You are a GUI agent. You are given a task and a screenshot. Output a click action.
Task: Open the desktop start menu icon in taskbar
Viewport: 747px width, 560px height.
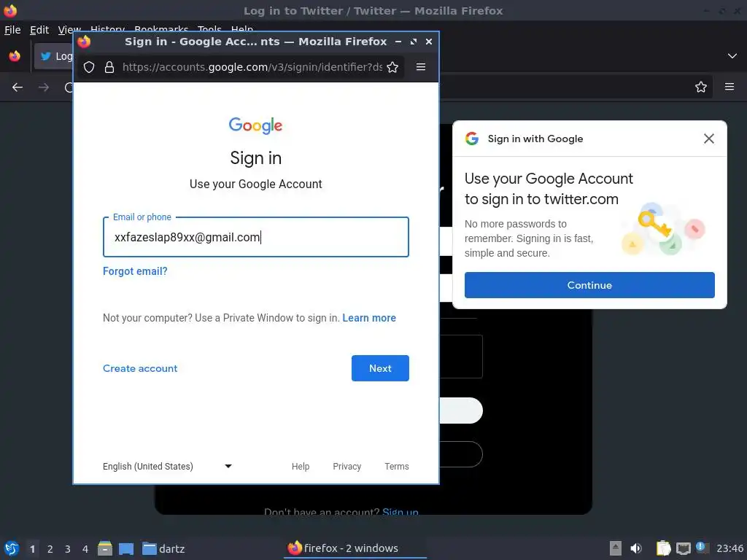click(12, 548)
